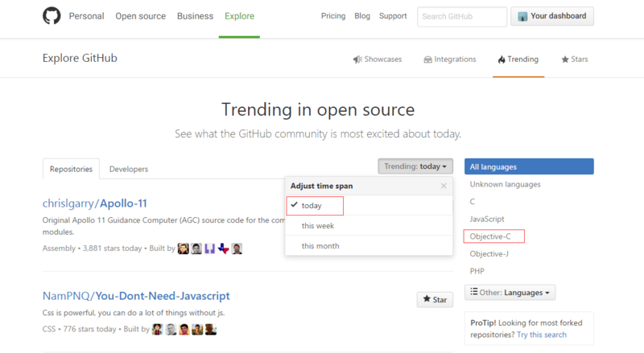
Task: Open the chrislgarry/Apollo-11 repository
Action: (x=95, y=203)
